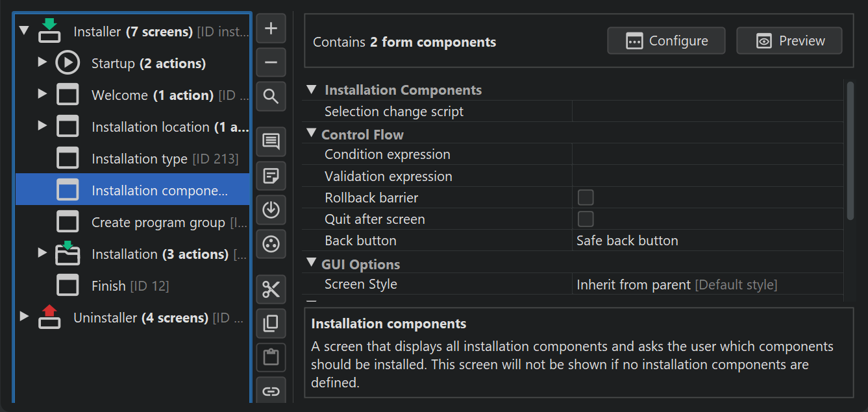This screenshot has width=868, height=412.
Task: Collapse the Control Flow section
Action: pyautogui.click(x=311, y=134)
